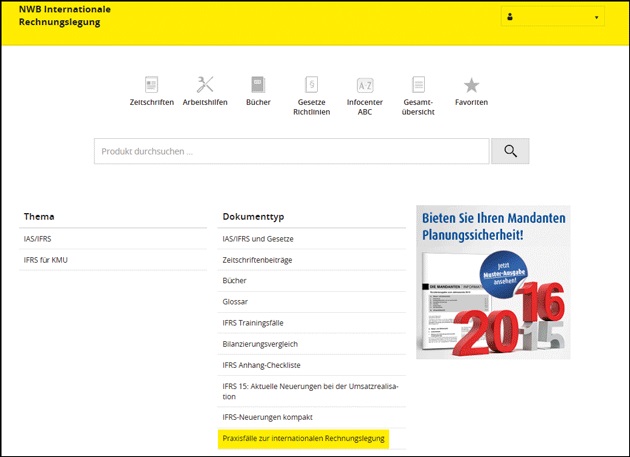
Task: Open Favoriten star icon
Action: (471, 86)
